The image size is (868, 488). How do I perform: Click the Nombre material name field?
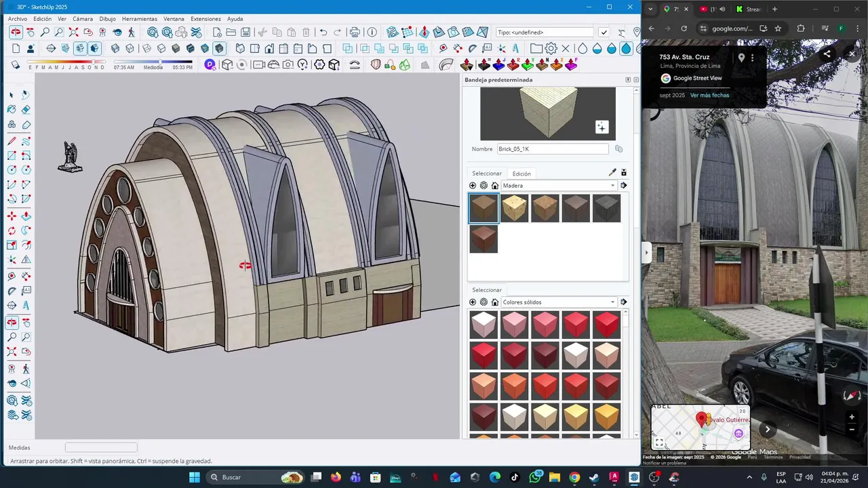point(553,149)
